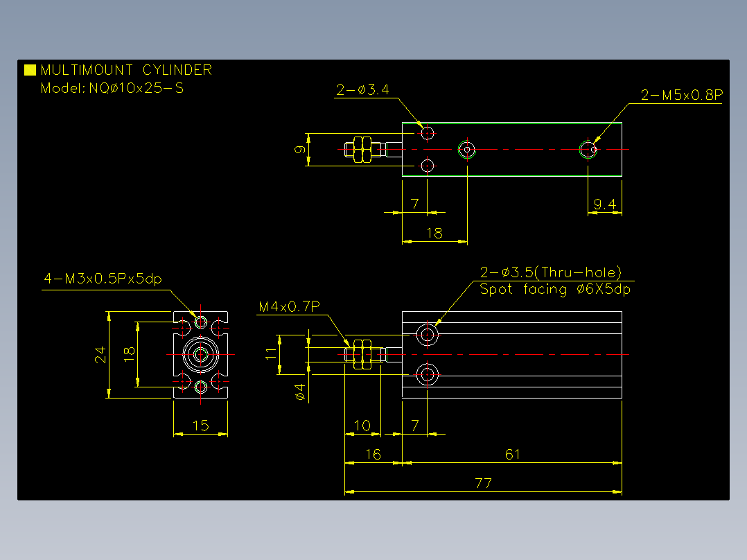Click the MULTIMOUNT CYLINDER title text
Screen dimensions: 747x560
[x=126, y=70]
